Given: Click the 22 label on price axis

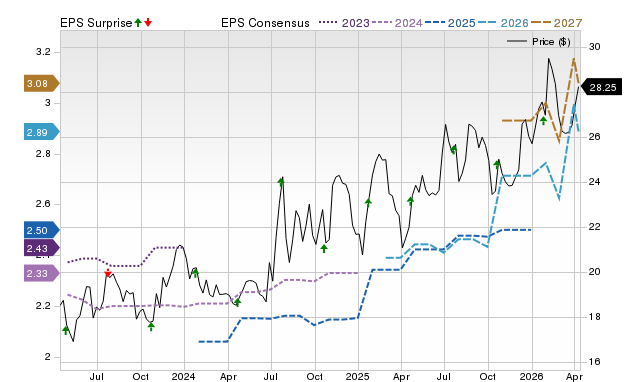Looking at the screenshot, I should pos(594,227).
